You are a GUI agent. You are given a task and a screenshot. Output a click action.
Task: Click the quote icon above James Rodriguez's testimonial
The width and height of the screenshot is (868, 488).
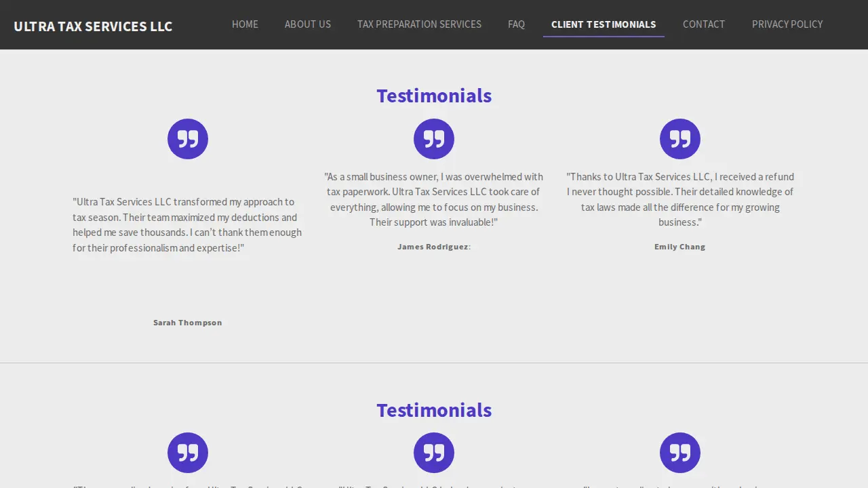tap(434, 139)
